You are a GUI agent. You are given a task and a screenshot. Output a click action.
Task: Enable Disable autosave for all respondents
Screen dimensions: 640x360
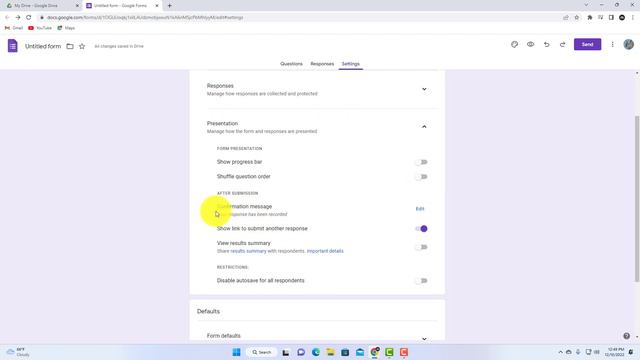point(421,280)
